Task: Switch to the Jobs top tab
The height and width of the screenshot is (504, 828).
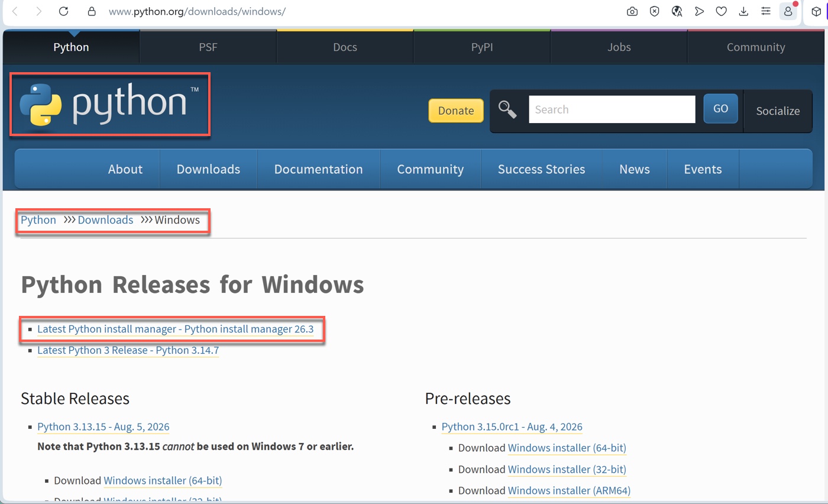Action: click(x=619, y=47)
